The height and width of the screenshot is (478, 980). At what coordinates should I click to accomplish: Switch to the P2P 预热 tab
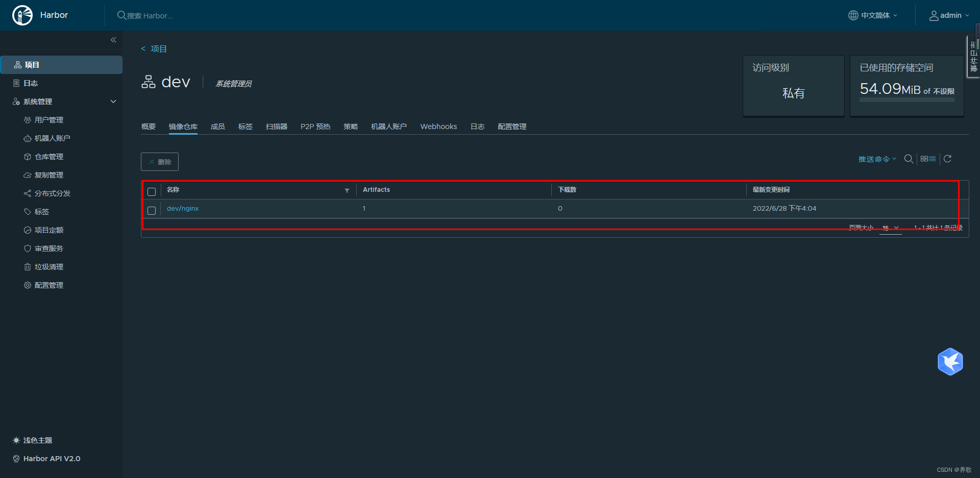[315, 127]
